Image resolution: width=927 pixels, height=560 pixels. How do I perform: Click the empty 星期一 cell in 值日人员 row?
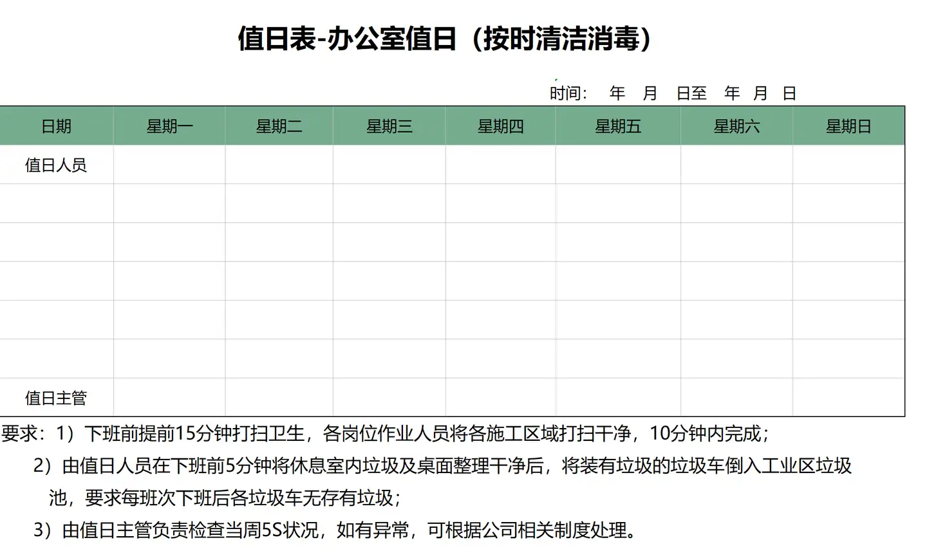point(169,165)
